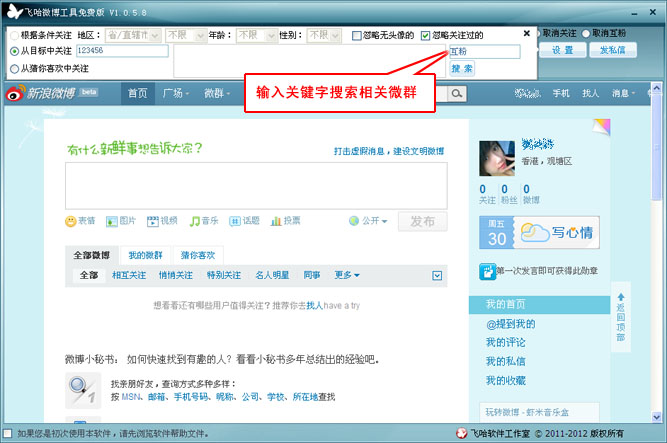Open the city 不限 dropdown next to province
The image size is (667, 443).
186,35
